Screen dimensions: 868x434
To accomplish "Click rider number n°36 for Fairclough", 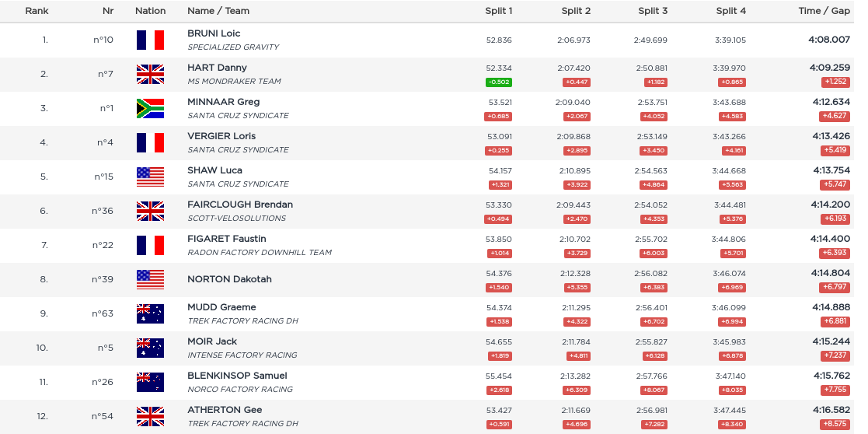I will [103, 211].
